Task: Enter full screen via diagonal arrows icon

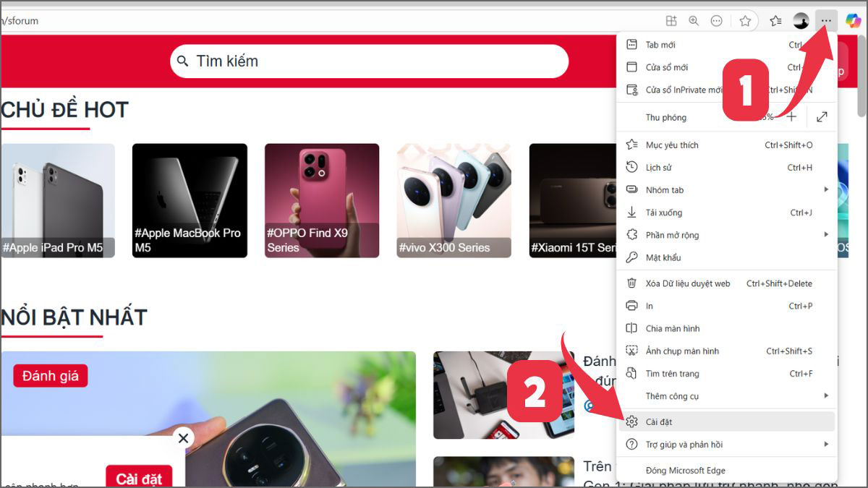Action: click(822, 116)
